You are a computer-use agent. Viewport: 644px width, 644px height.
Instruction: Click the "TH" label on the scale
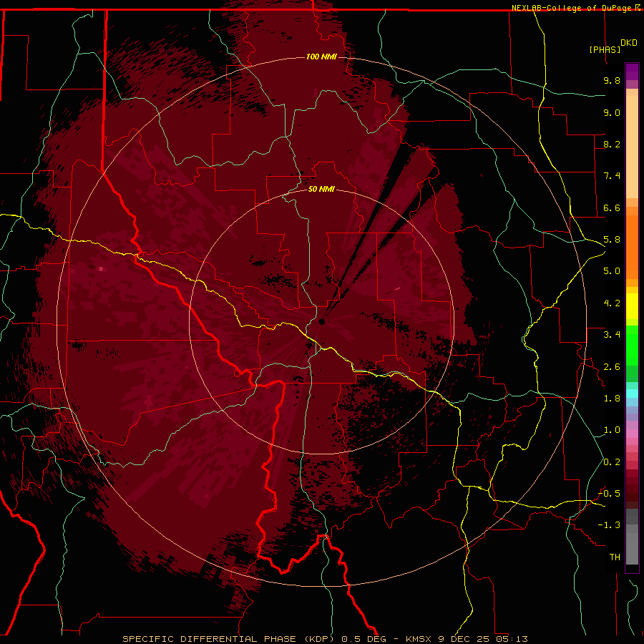tap(615, 557)
